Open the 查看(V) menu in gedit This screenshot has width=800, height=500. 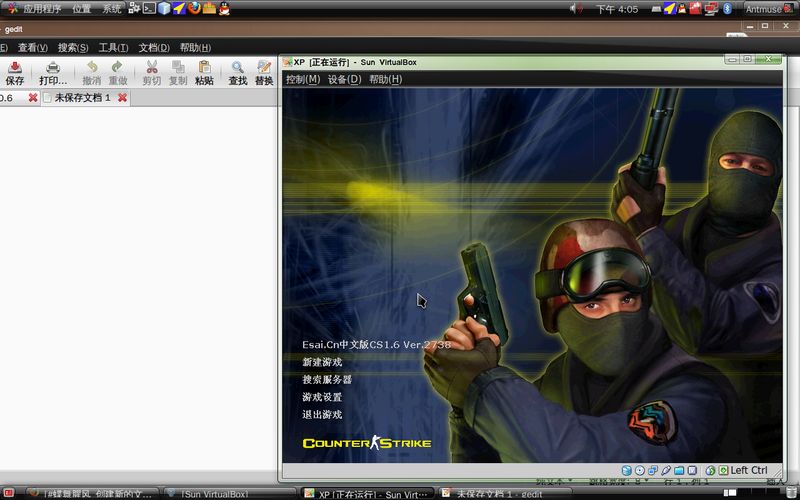coord(33,47)
